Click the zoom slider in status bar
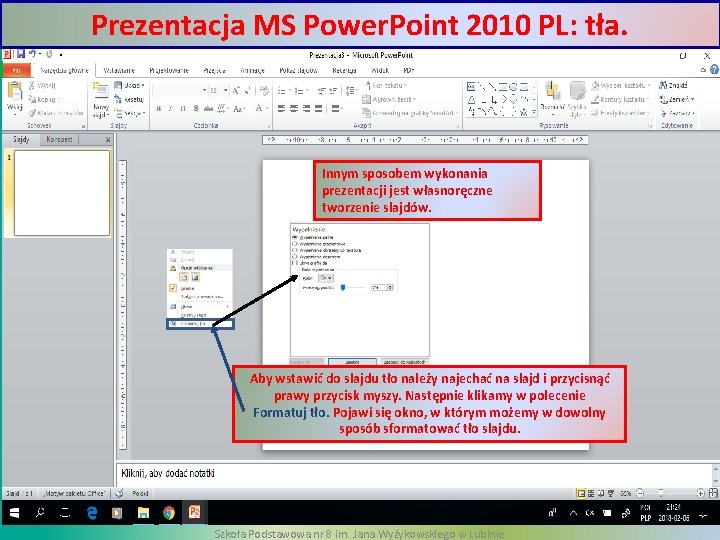Image resolution: width=720 pixels, height=540 pixels. (x=661, y=494)
